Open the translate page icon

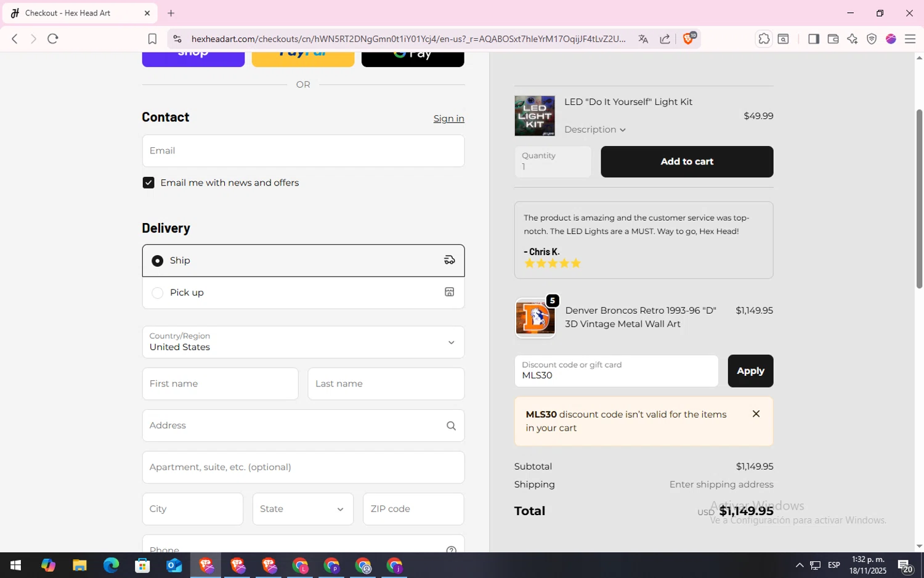click(x=643, y=39)
